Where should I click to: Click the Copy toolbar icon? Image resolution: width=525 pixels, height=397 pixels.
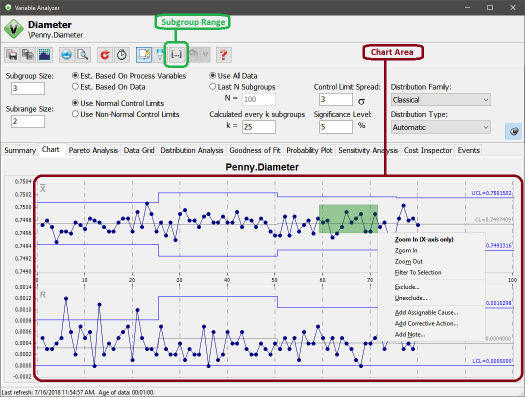click(x=28, y=55)
